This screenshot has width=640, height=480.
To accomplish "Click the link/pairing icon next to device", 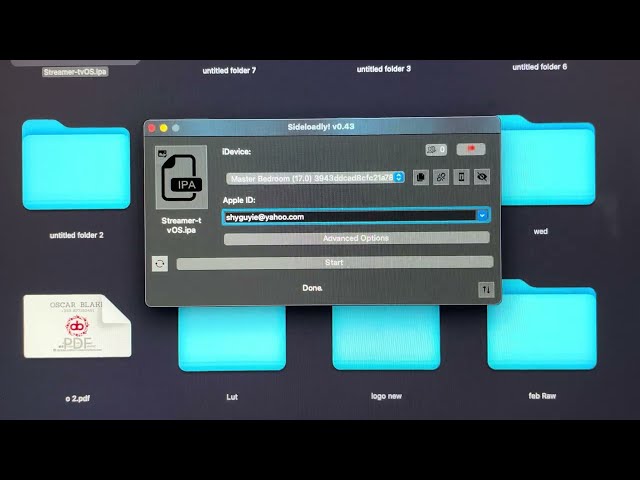I will click(x=441, y=177).
